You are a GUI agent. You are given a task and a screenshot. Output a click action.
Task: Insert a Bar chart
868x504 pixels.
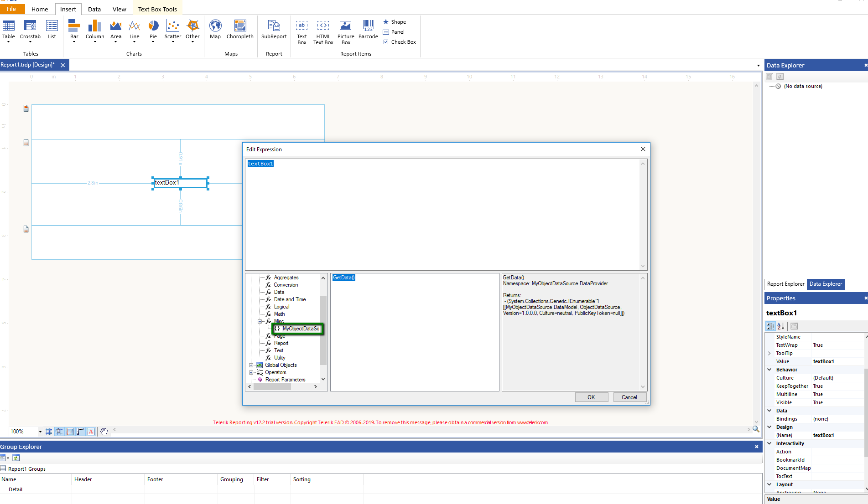click(74, 31)
